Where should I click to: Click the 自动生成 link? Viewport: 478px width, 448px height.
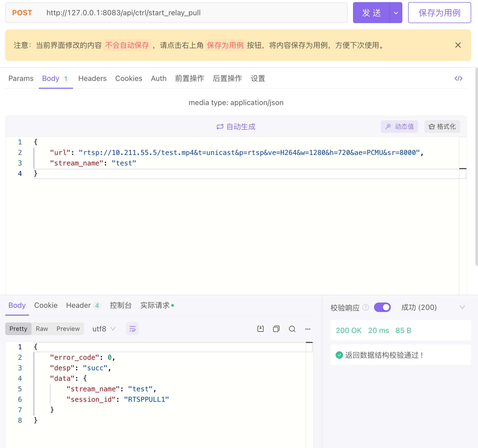tap(236, 127)
